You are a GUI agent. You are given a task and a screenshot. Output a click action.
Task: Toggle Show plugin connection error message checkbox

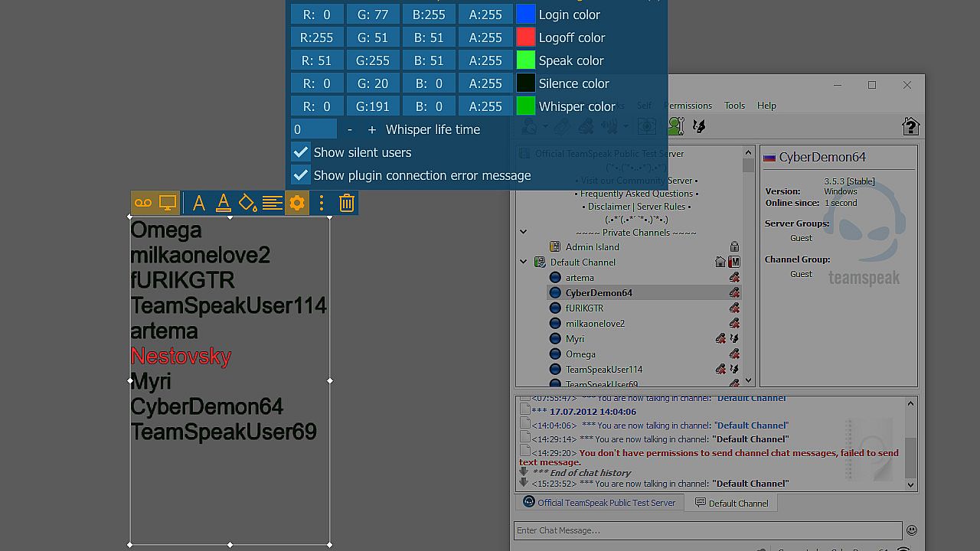(301, 175)
